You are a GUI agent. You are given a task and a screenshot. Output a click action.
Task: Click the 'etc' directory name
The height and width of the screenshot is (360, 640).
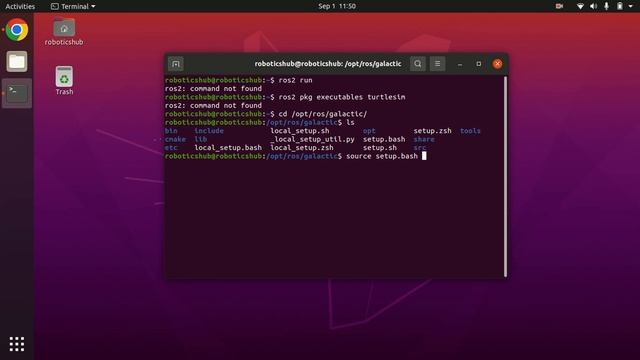171,148
